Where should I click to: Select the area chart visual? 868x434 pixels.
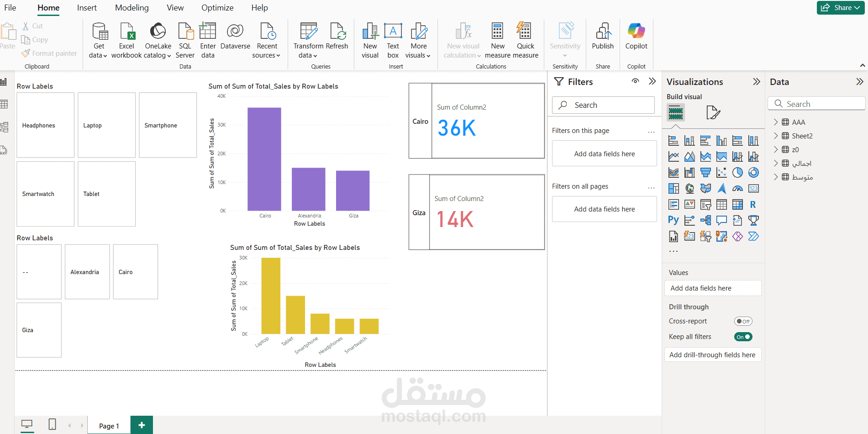pos(689,157)
